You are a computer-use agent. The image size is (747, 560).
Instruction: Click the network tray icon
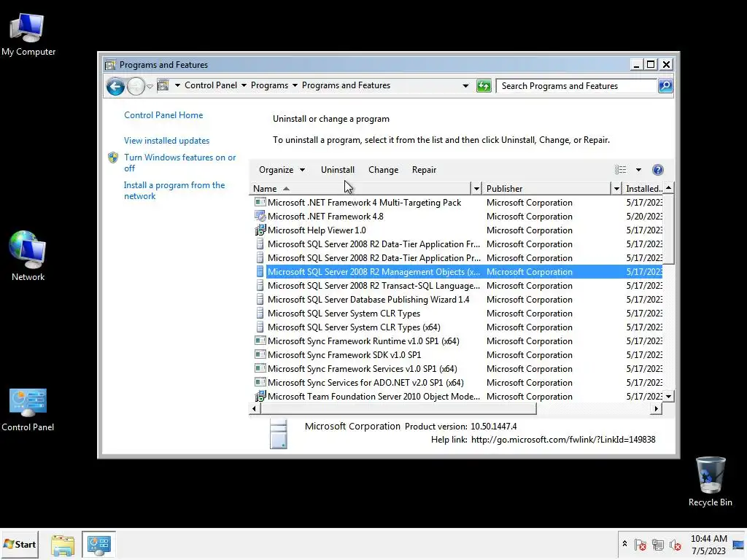(x=658, y=545)
